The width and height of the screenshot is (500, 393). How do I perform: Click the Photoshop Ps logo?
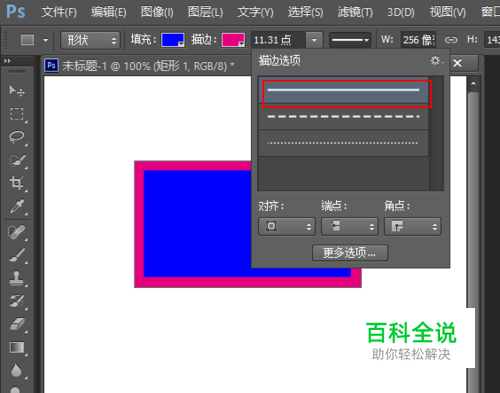(x=16, y=12)
